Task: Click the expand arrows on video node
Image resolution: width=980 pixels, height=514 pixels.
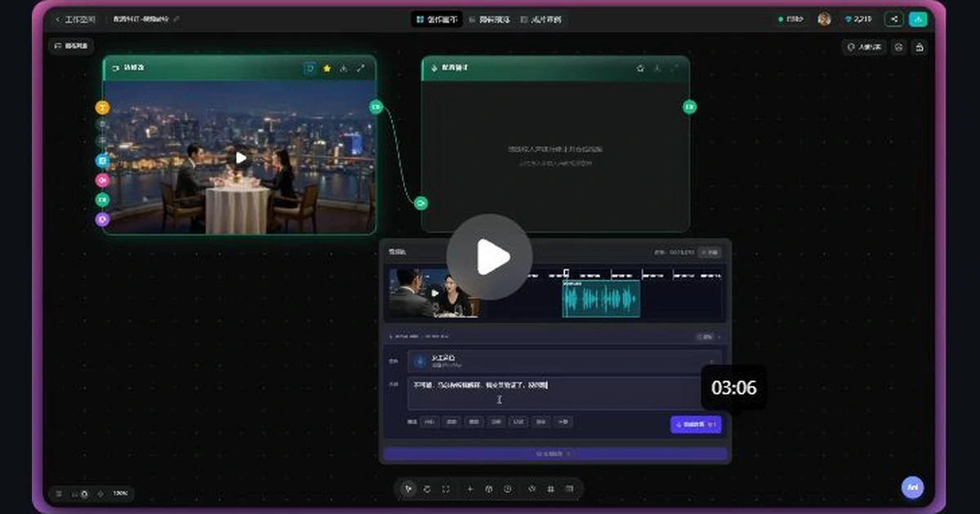Action: click(360, 69)
